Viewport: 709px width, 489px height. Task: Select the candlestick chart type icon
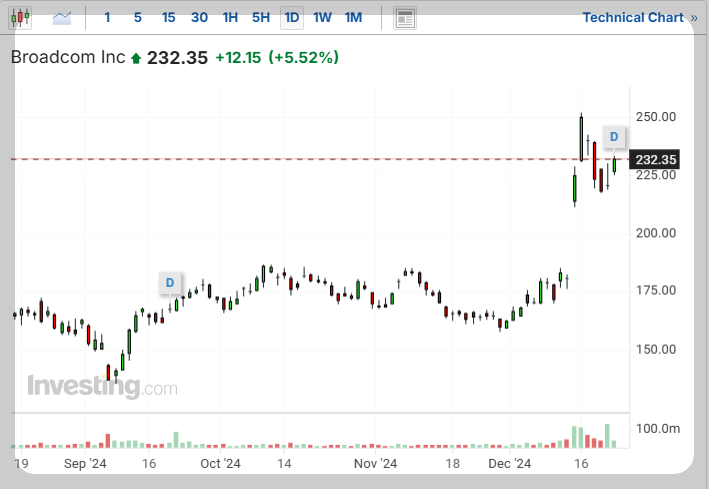coord(20,18)
